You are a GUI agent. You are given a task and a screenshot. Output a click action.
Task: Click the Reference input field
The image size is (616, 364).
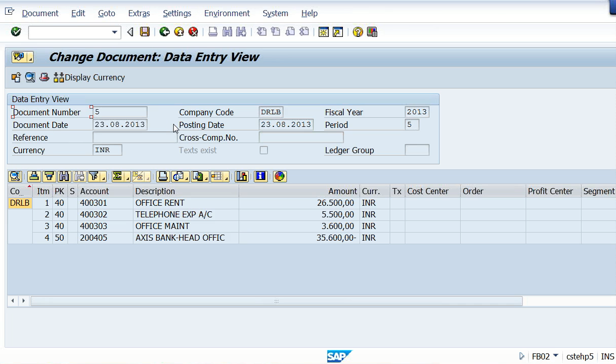135,138
